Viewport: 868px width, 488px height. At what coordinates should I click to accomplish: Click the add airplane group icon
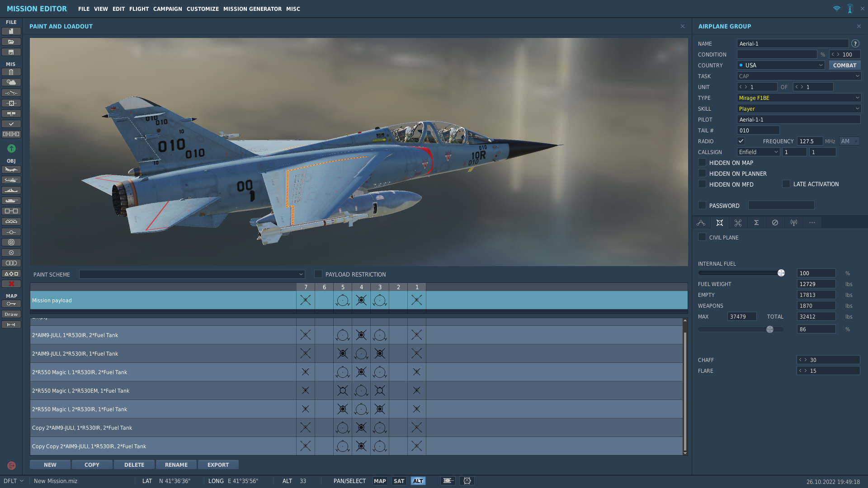(11, 170)
